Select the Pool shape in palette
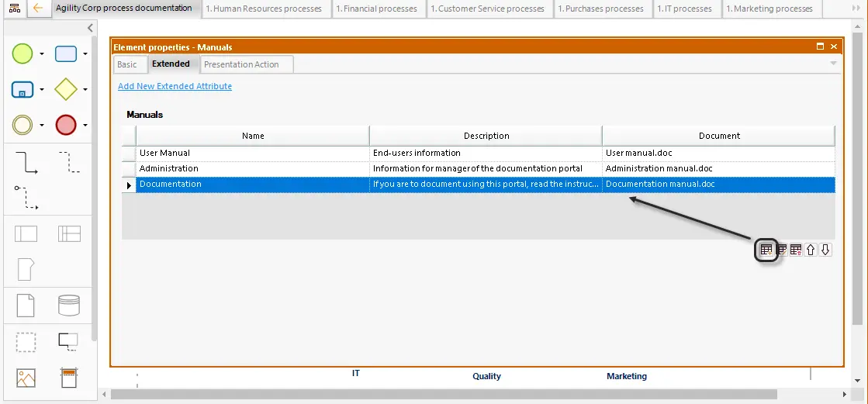This screenshot has width=868, height=404. (26, 234)
